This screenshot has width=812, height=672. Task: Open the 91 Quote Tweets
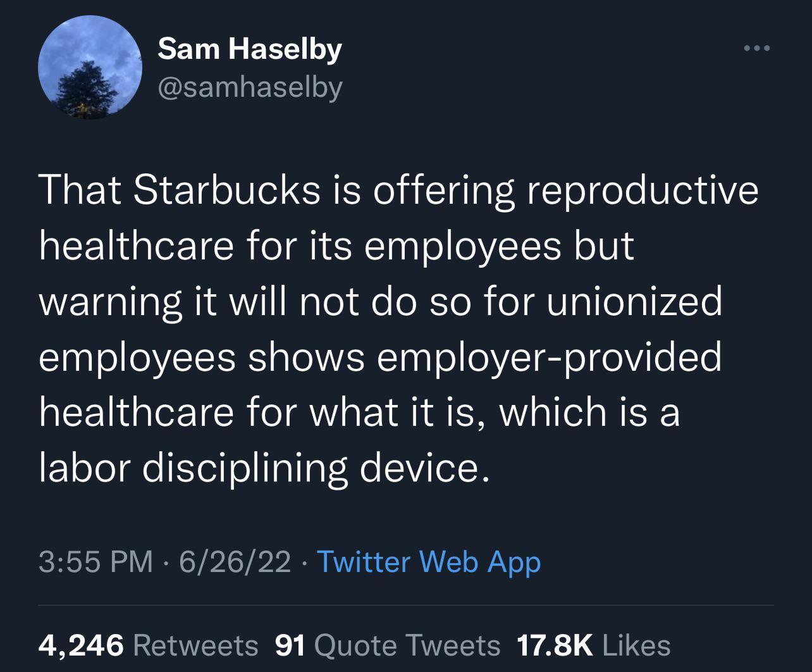(386, 645)
